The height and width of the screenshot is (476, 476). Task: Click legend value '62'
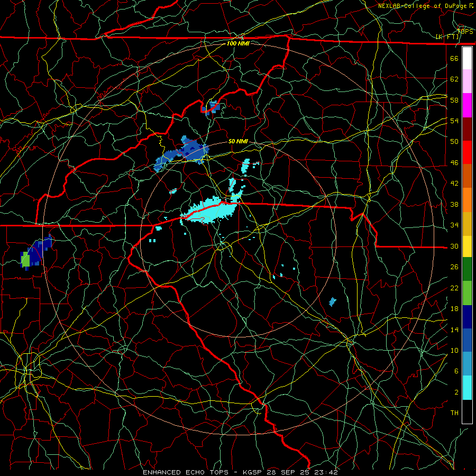454,79
